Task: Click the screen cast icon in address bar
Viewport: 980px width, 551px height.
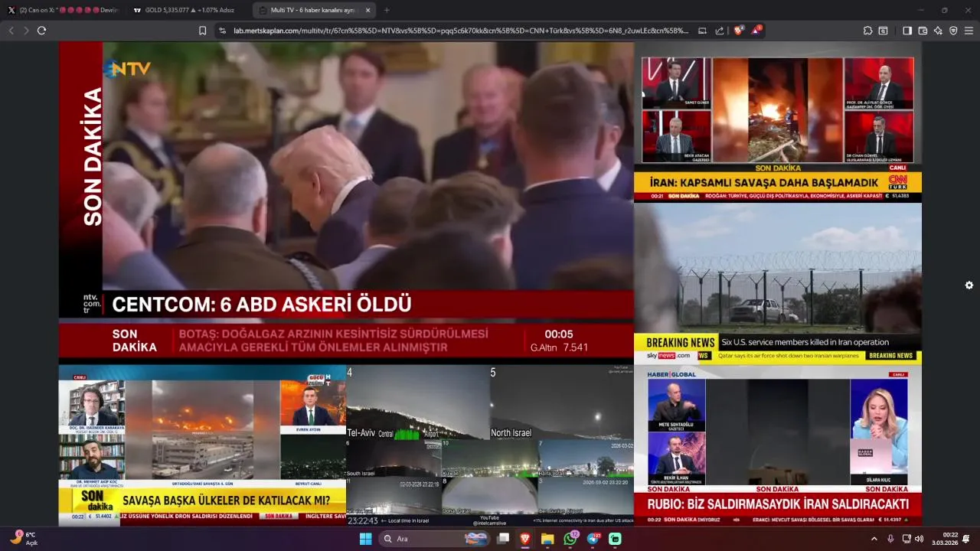Action: (702, 31)
